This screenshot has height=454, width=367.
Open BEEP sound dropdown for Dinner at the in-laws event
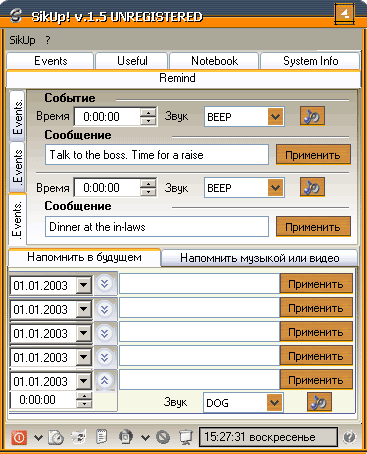[x=275, y=188]
